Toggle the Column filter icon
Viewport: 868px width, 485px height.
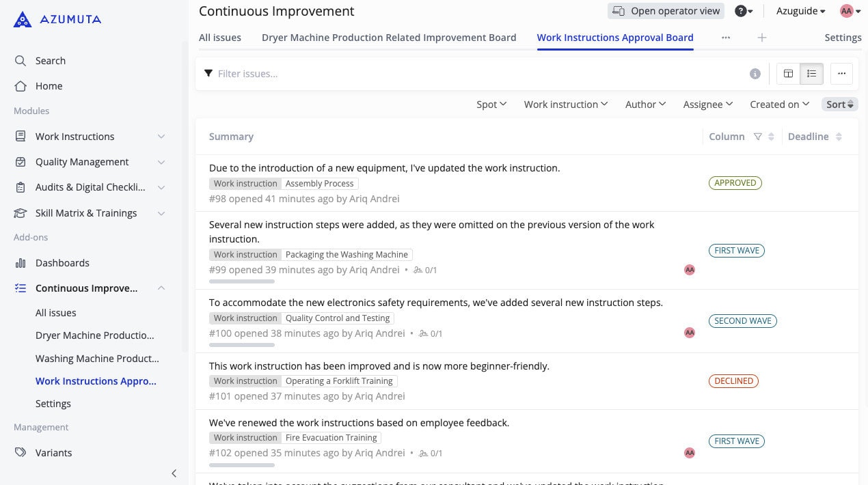[x=757, y=137]
